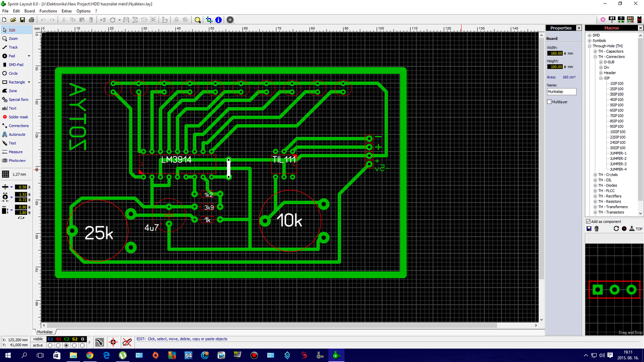Click the Print toolbar icon
The image size is (644, 362).
click(32, 20)
